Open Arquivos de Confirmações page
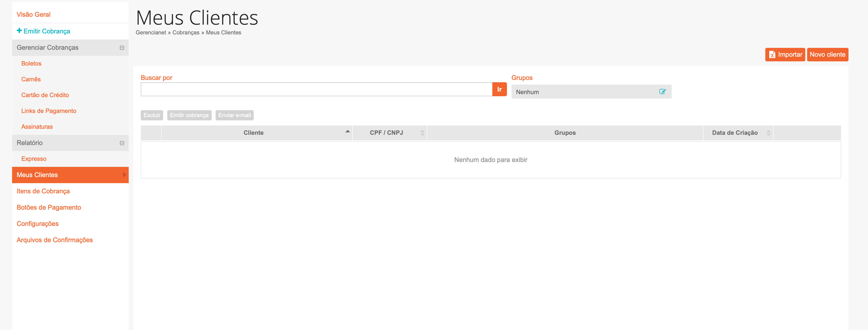 pos(55,240)
